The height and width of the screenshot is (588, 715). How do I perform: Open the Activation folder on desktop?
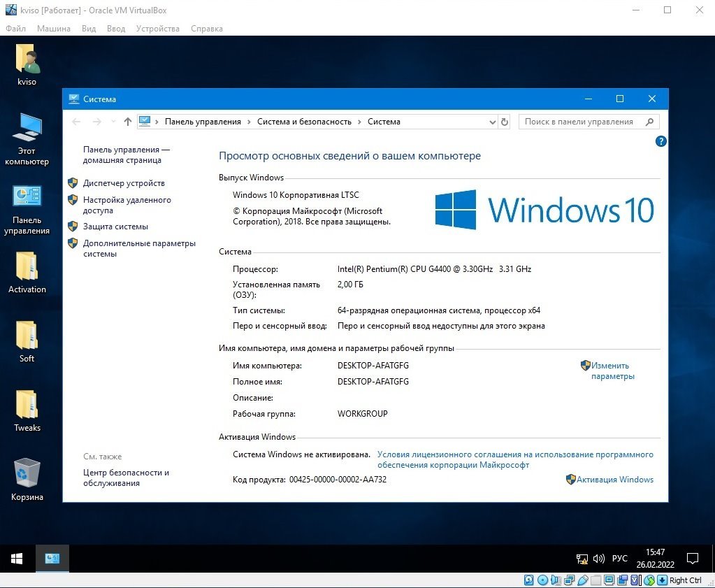point(27,273)
